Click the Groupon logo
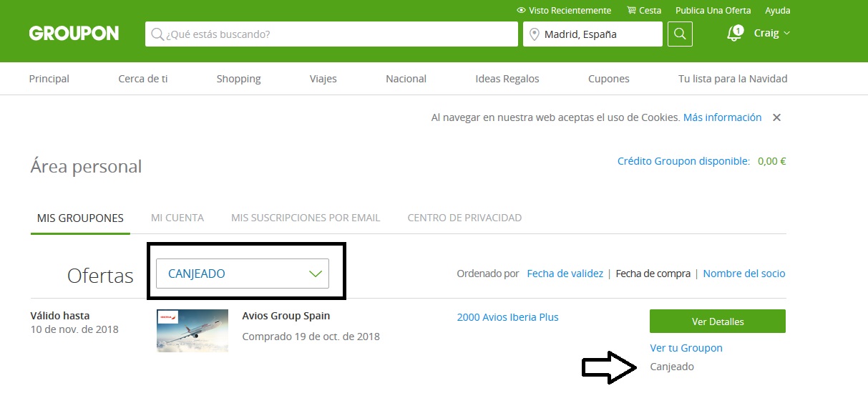Viewport: 868px width, 411px height. click(x=74, y=34)
